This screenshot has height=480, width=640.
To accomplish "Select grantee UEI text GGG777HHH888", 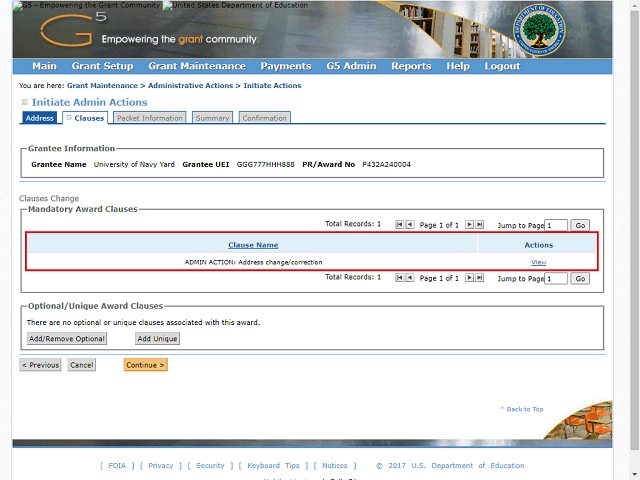I will [265, 164].
